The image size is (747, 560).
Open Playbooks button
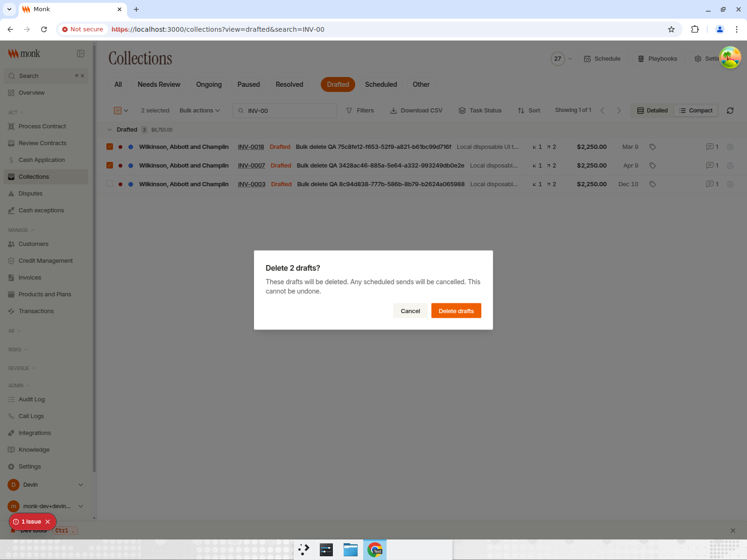[658, 59]
